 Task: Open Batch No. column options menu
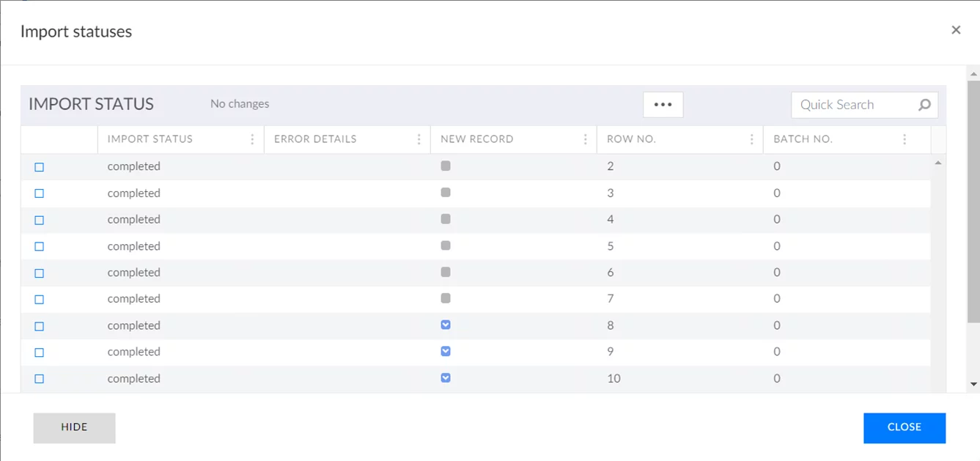905,139
